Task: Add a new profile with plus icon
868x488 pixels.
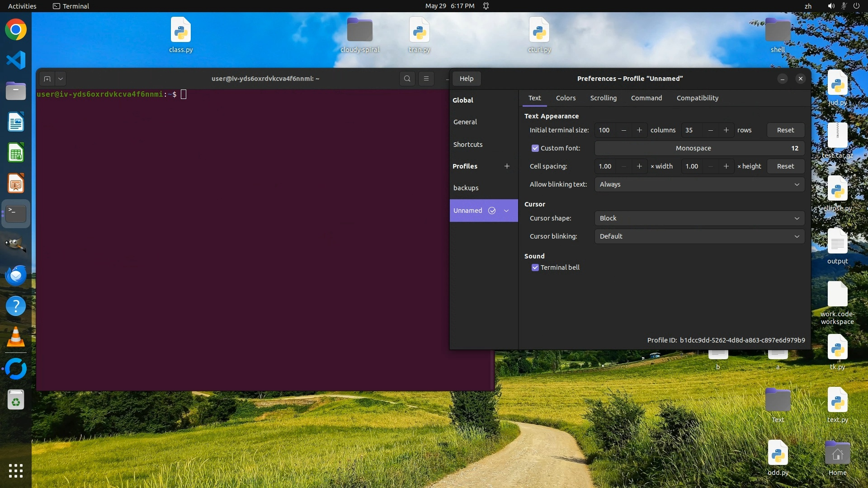Action: click(x=507, y=166)
